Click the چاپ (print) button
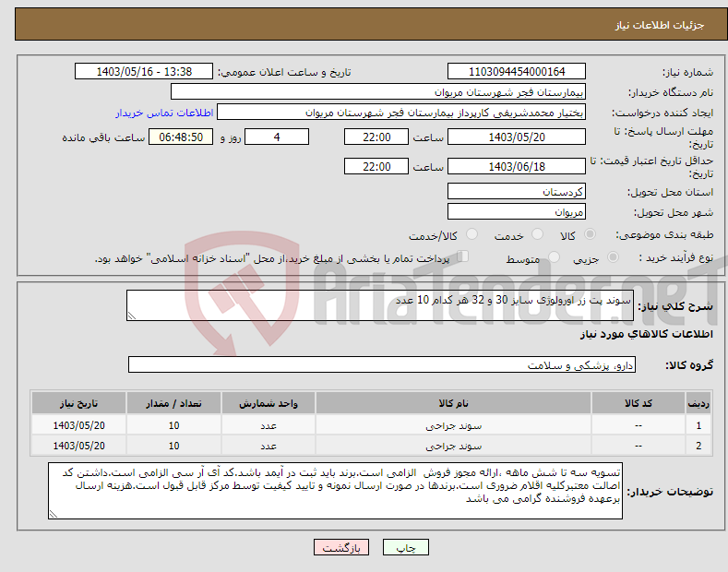 coord(405,547)
